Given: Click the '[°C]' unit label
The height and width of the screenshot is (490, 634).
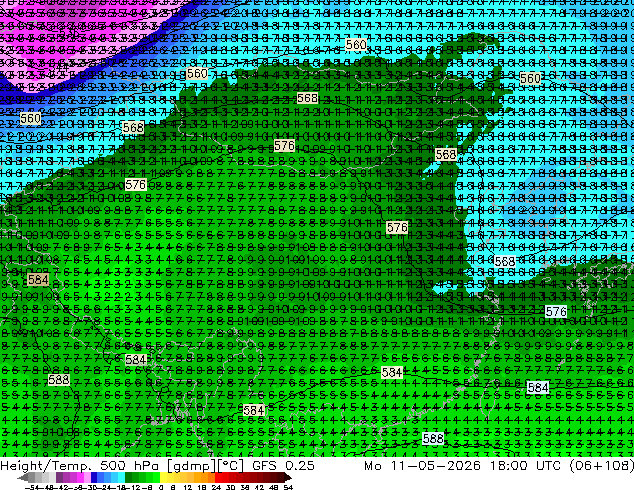Looking at the screenshot, I should click(231, 466).
